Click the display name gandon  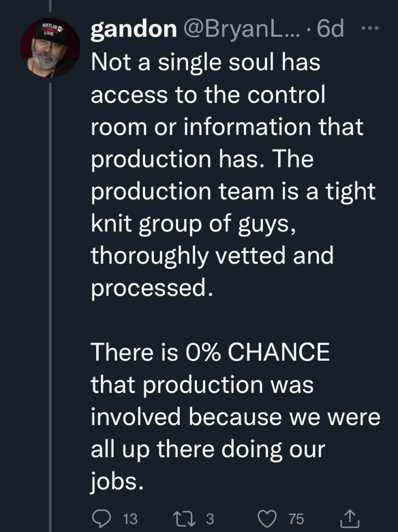point(134,31)
